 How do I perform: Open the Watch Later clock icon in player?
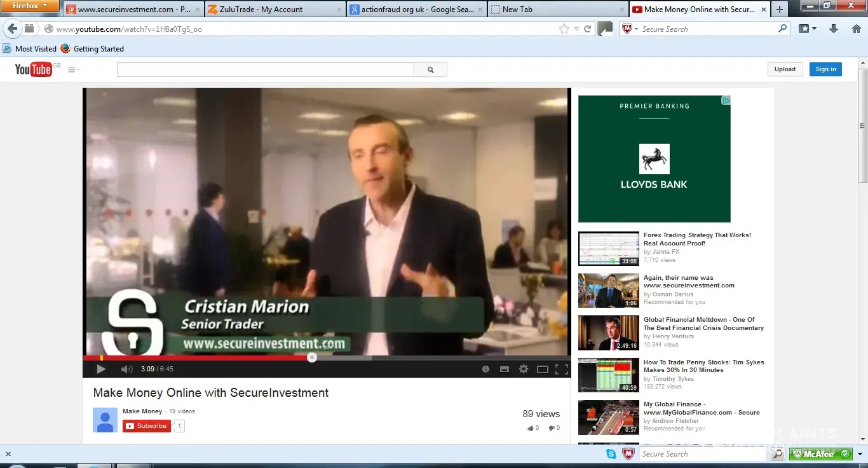coord(486,369)
